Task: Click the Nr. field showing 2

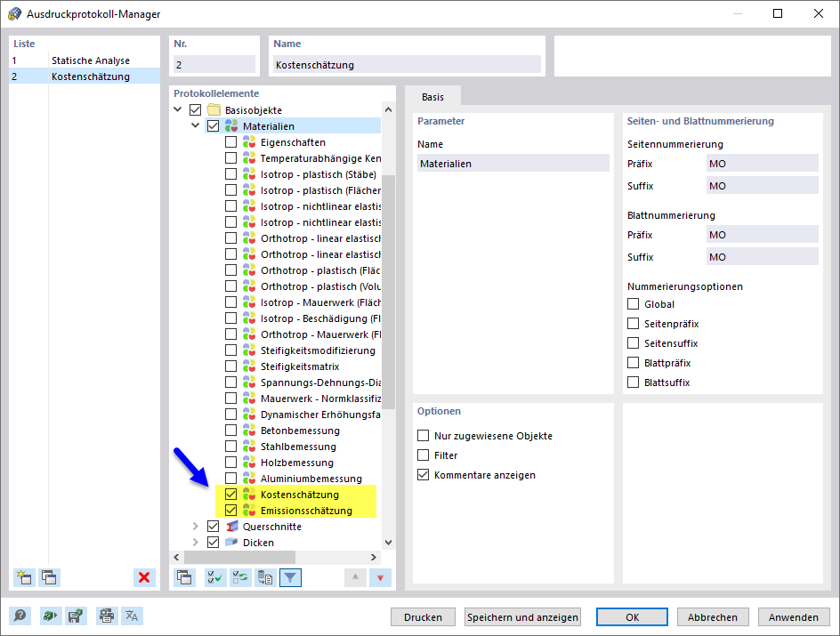Action: (214, 65)
